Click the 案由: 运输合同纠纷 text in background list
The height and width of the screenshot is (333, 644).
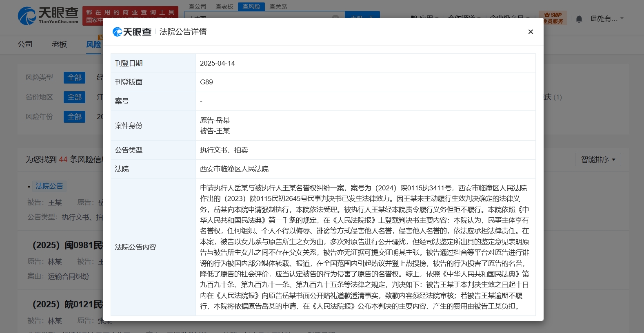(x=58, y=276)
